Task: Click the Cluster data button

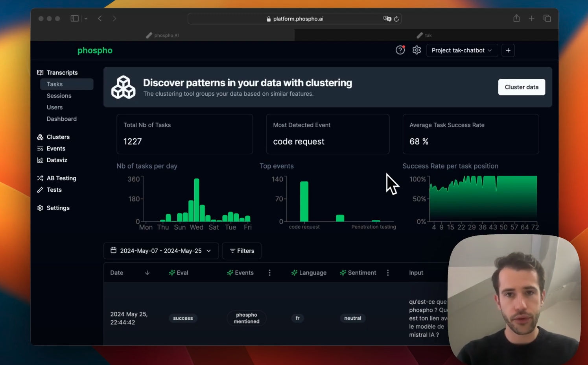Action: (522, 87)
